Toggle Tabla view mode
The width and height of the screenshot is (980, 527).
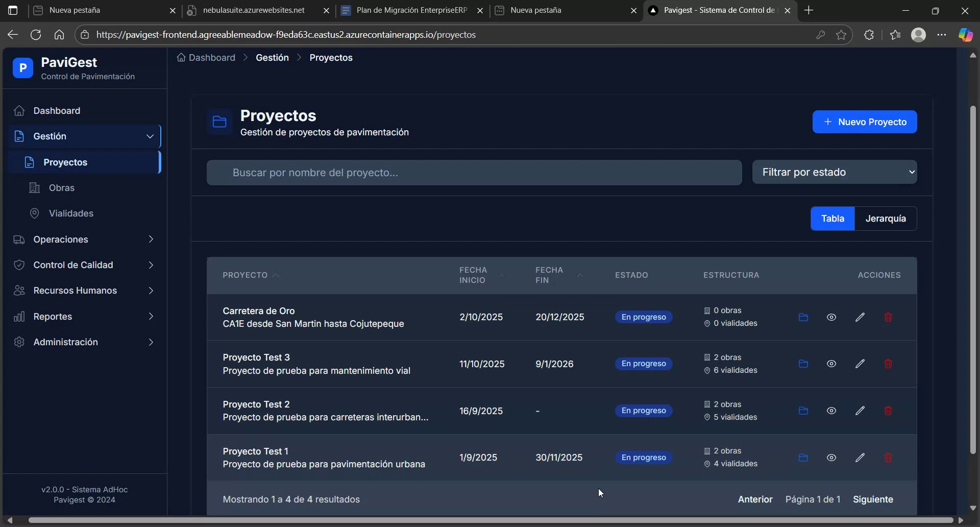coord(832,219)
